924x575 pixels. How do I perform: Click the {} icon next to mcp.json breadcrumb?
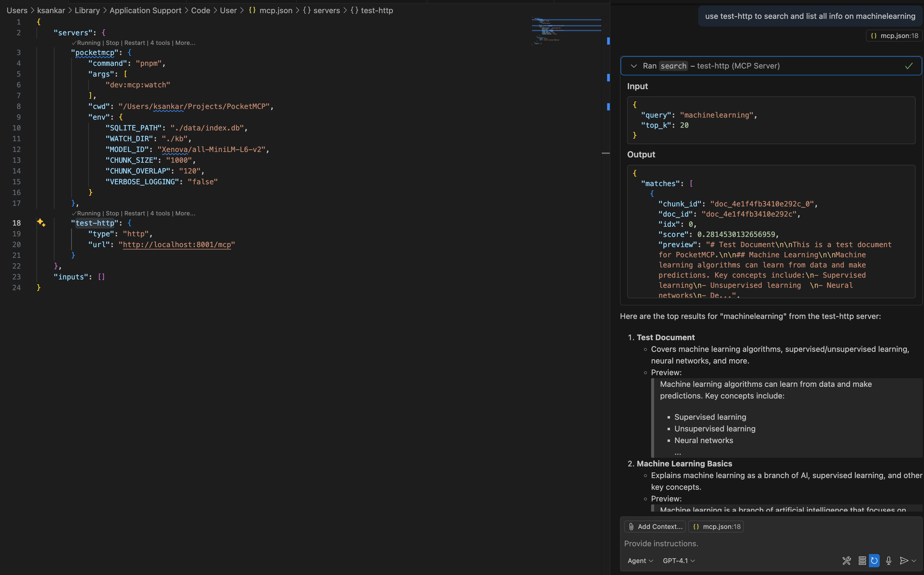(x=252, y=10)
